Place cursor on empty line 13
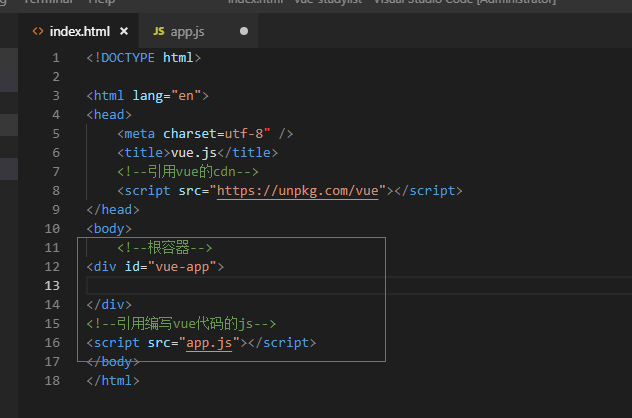 click(x=200, y=286)
